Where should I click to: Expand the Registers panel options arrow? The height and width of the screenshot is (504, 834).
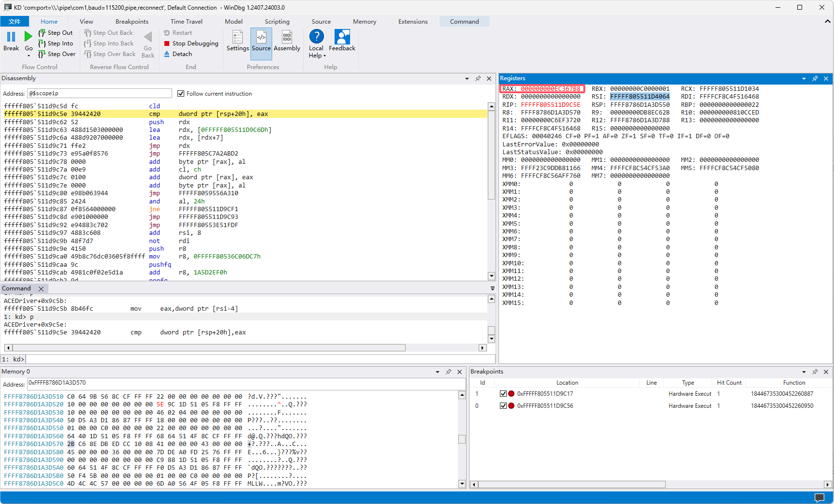coord(804,78)
